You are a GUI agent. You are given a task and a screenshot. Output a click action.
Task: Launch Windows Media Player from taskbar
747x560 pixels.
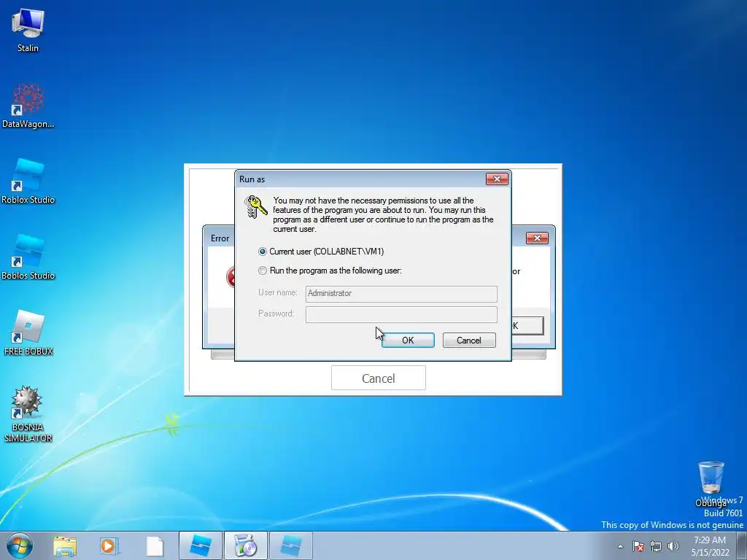tap(108, 546)
